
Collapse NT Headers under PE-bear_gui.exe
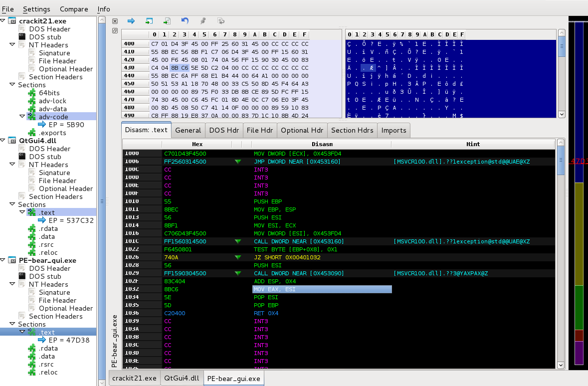point(12,284)
